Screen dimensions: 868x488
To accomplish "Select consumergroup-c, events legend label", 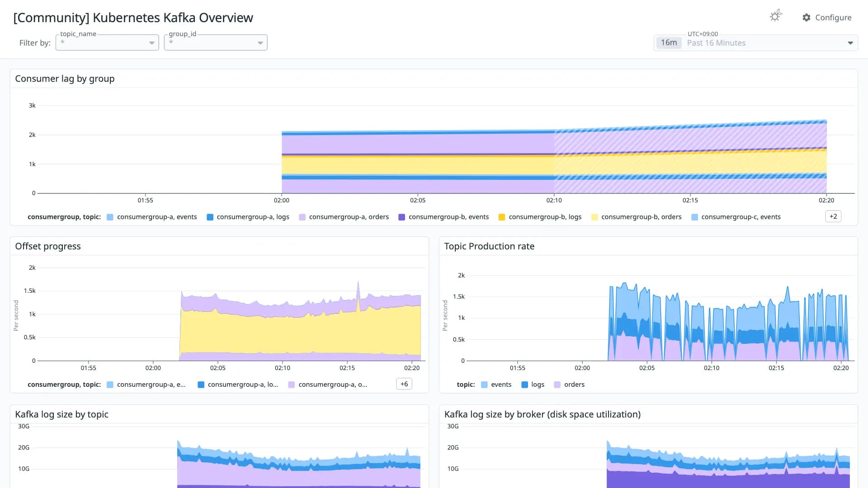I will (741, 217).
